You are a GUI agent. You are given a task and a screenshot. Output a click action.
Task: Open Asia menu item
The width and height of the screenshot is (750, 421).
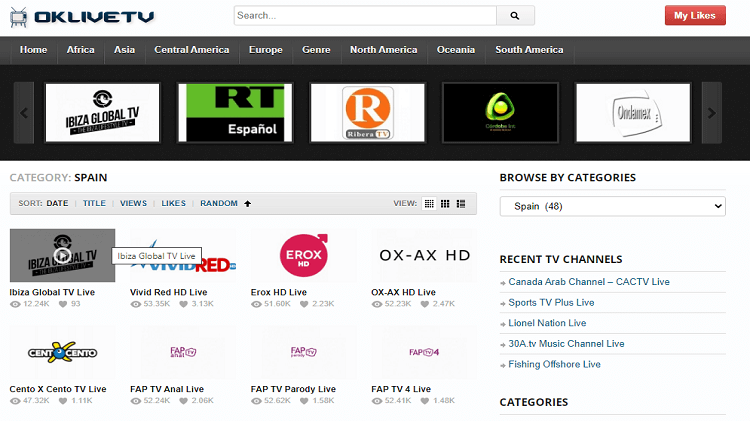coord(124,50)
